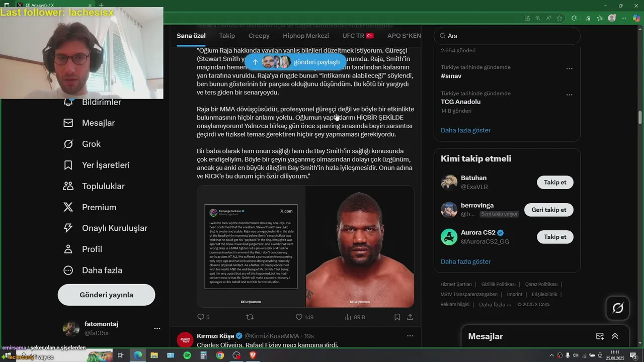644x362 pixels.
Task: Open Kırmızı Köşe post avatar
Action: click(x=185, y=340)
